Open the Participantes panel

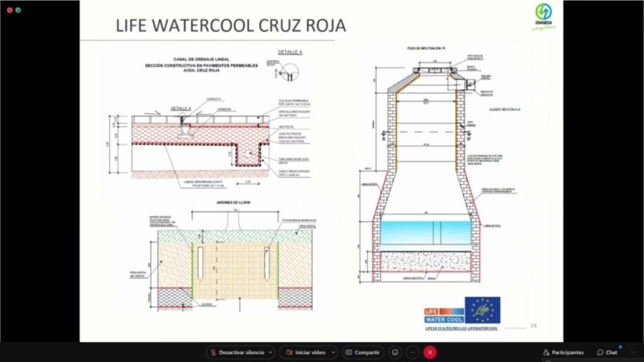point(563,353)
